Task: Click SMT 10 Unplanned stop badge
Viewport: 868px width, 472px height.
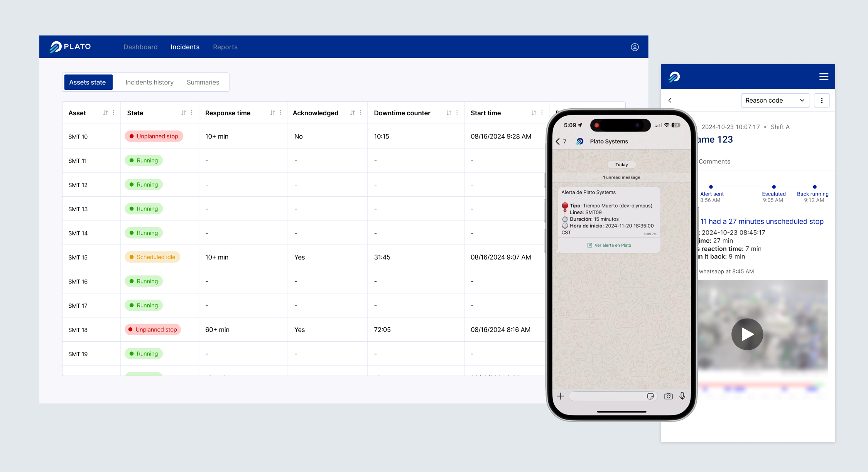Action: click(x=154, y=136)
